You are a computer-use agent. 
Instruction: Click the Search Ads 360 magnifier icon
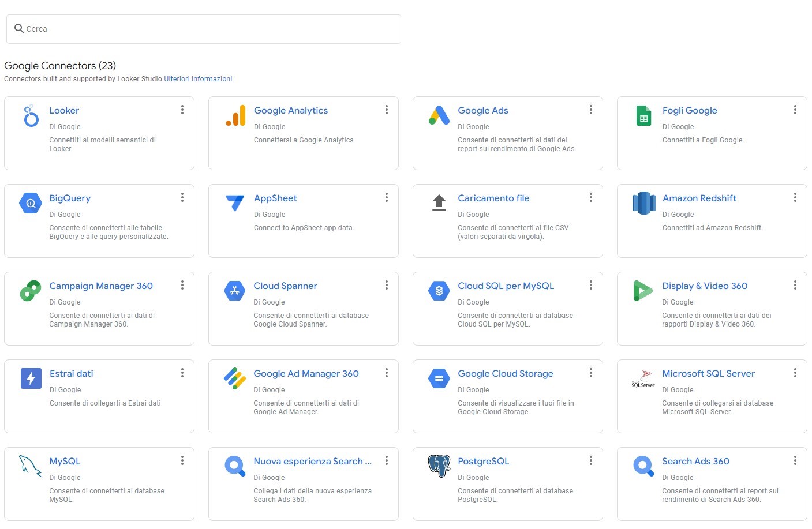pyautogui.click(x=643, y=466)
